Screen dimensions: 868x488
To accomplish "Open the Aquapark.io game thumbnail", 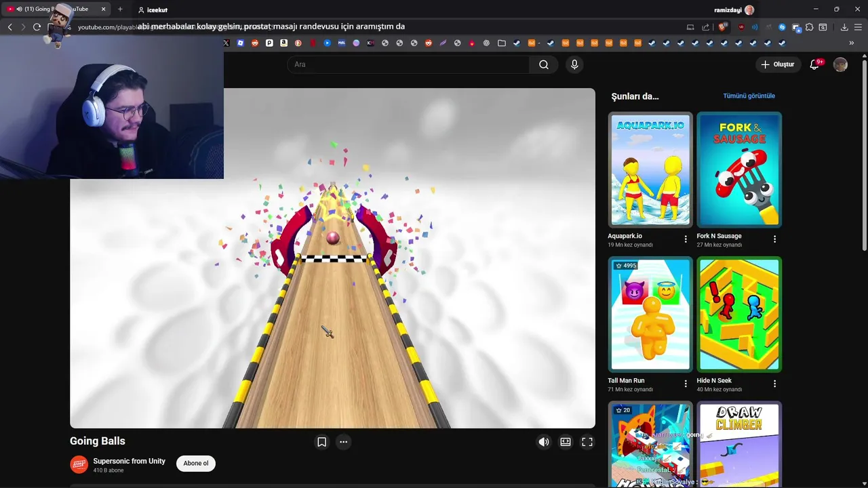I will [650, 170].
